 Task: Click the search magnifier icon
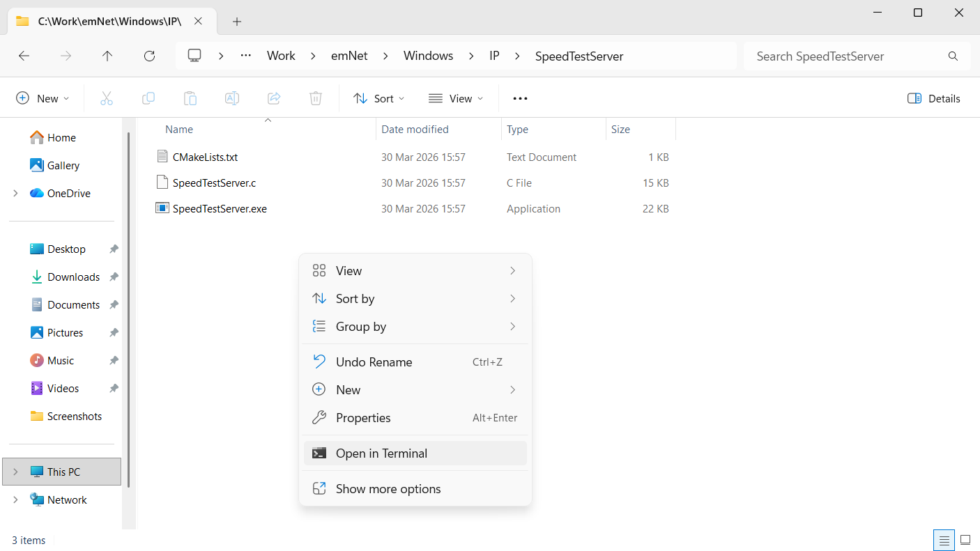[953, 56]
